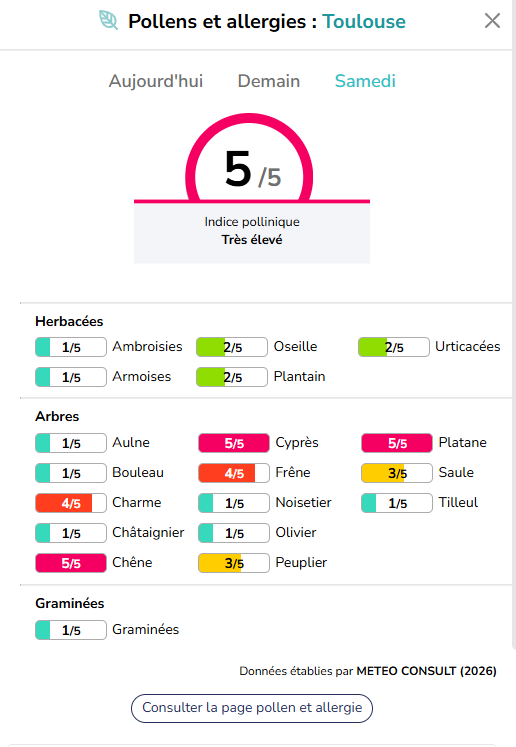The width and height of the screenshot is (516, 747).
Task: Click the Peuplier 3/5 level bar
Action: point(233,563)
